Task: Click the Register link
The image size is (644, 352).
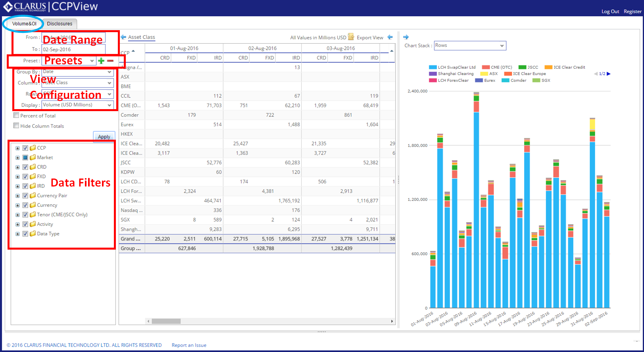Action: pyautogui.click(x=632, y=12)
